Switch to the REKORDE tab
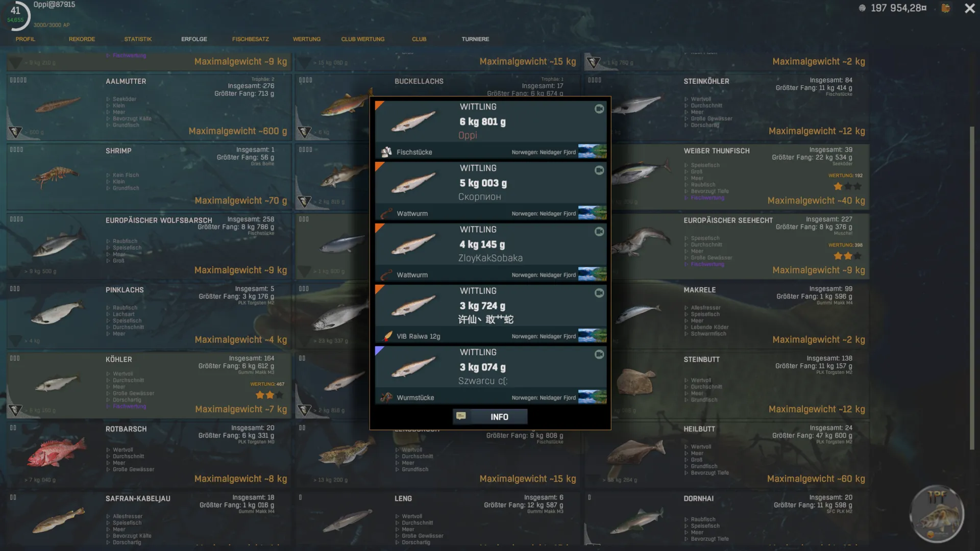This screenshot has height=551, width=980. pos(82,39)
